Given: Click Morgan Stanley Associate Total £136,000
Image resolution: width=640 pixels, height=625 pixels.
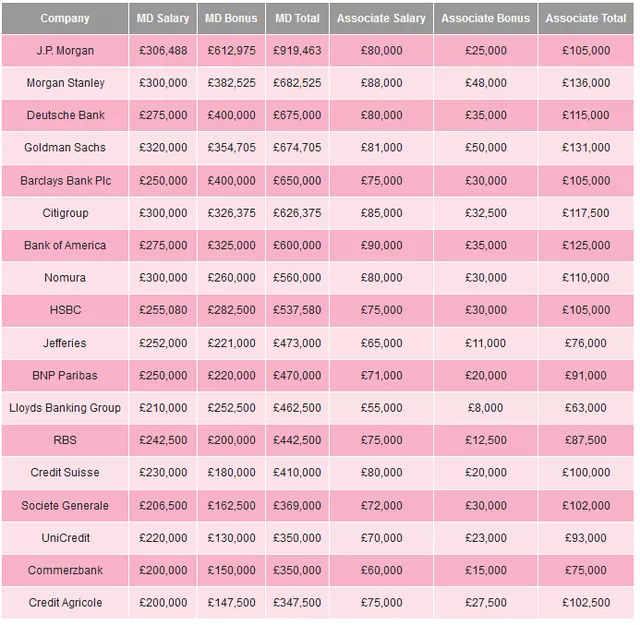Looking at the screenshot, I should click(x=586, y=83).
